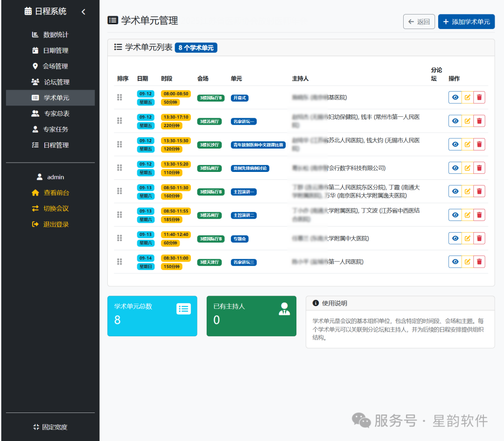Click the 时段 column header
The height and width of the screenshot is (441, 504).
click(x=167, y=78)
